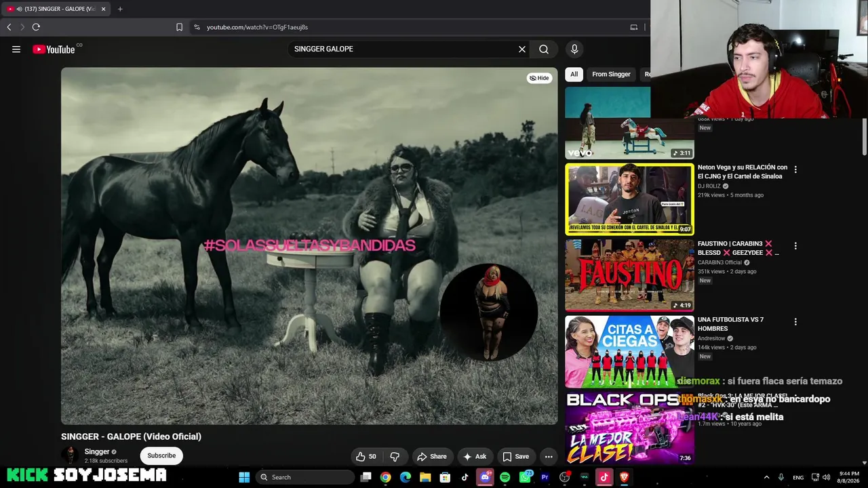The height and width of the screenshot is (488, 868).
Task: Open the Black Ops La Mejor Clase thumbnail
Action: coord(629,428)
